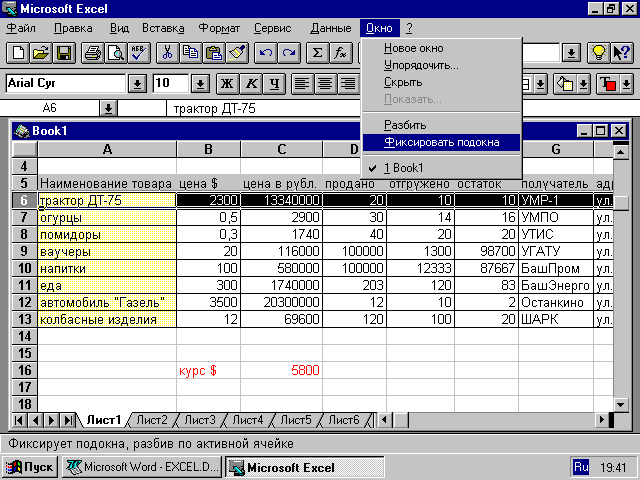This screenshot has width=640, height=480.
Task: Click the Пуск start button
Action: coord(30,467)
